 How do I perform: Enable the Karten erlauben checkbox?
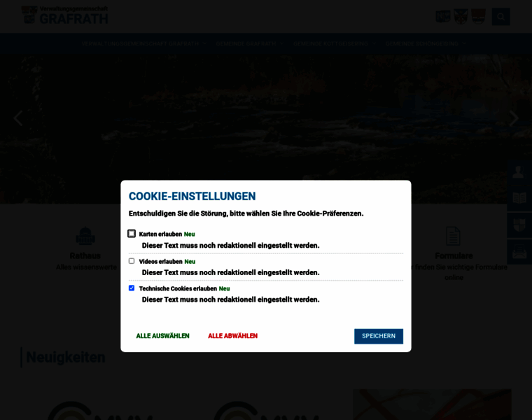132,234
